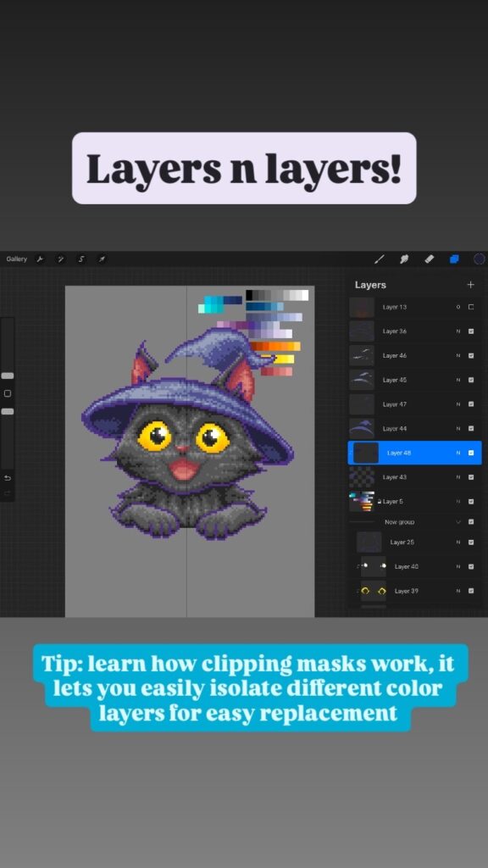
Task: Select the Brush tool
Action: tap(380, 259)
